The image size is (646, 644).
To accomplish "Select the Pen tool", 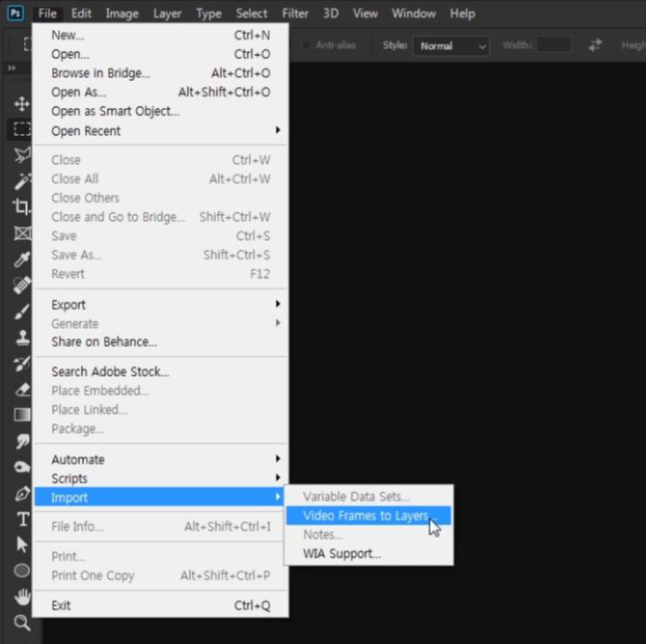I will click(x=22, y=494).
